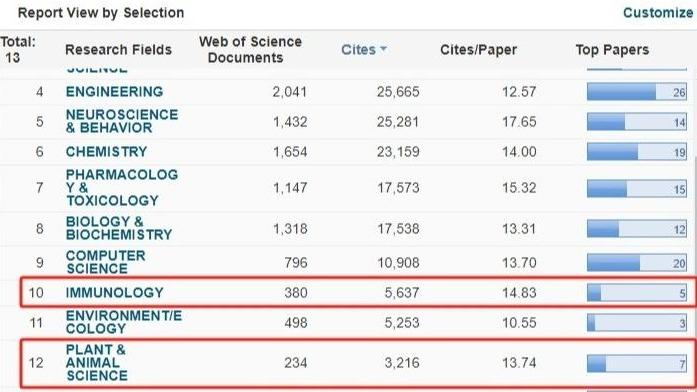Viewport: 697px width, 392px height.
Task: Open BIOLOGY & BIOCHEMISTRY field link
Action: 119,228
